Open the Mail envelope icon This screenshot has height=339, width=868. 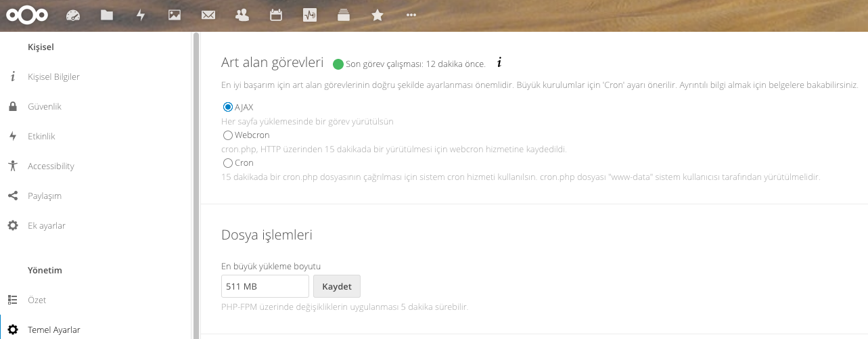coord(208,16)
